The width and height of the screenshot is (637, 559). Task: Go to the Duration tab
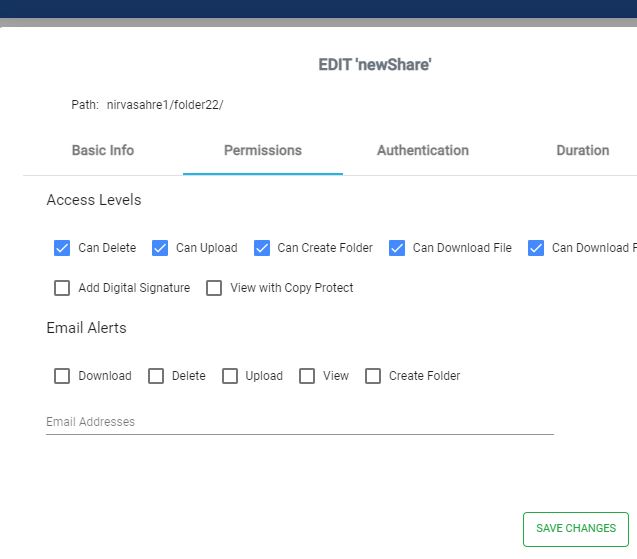[x=582, y=150]
